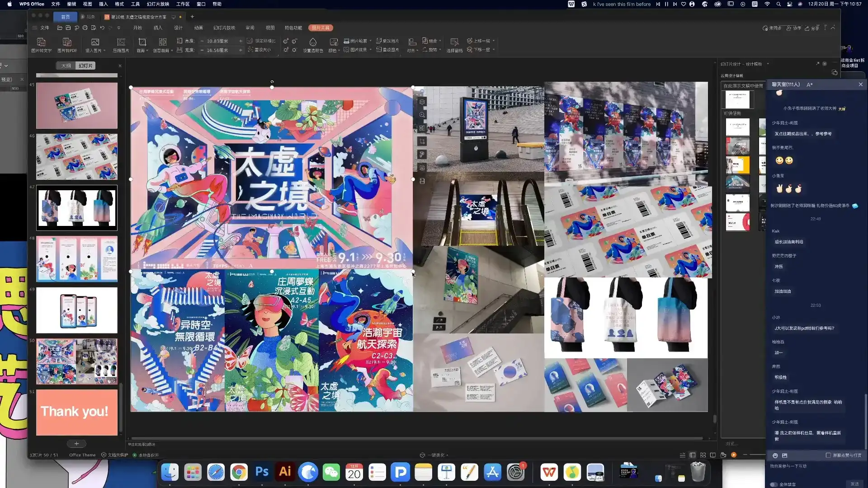Select the Thank you slide thumbnail
The image size is (868, 488).
tap(76, 412)
